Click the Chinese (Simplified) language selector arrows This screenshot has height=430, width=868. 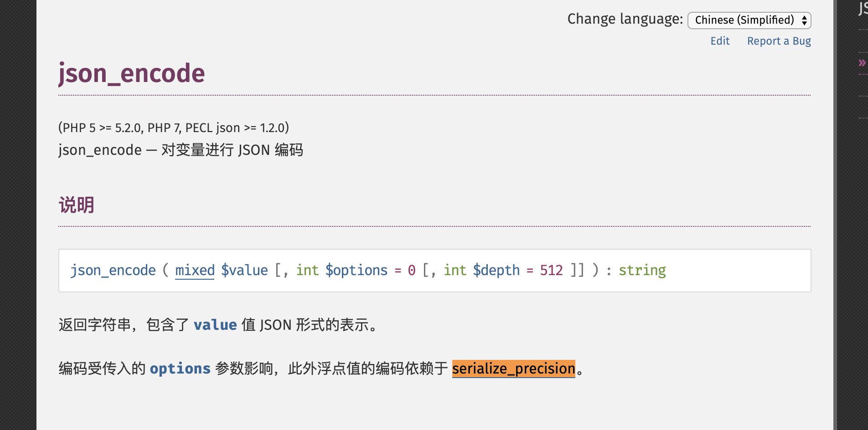point(803,20)
